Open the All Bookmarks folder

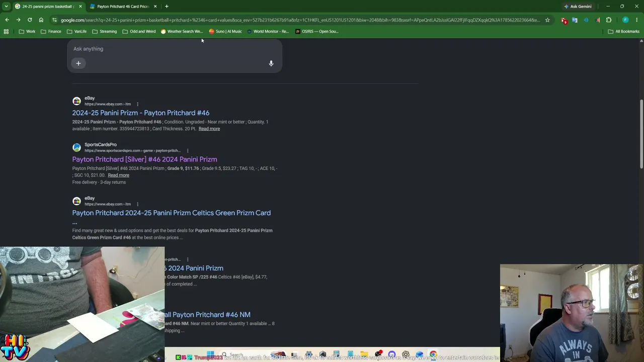coord(624,31)
